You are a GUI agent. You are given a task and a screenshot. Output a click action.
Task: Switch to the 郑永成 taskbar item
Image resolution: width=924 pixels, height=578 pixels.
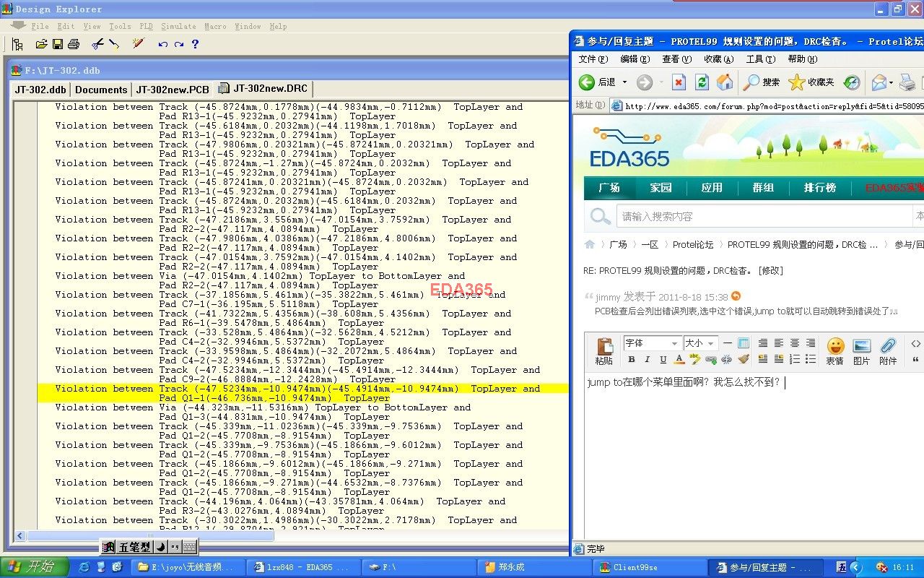click(x=533, y=568)
